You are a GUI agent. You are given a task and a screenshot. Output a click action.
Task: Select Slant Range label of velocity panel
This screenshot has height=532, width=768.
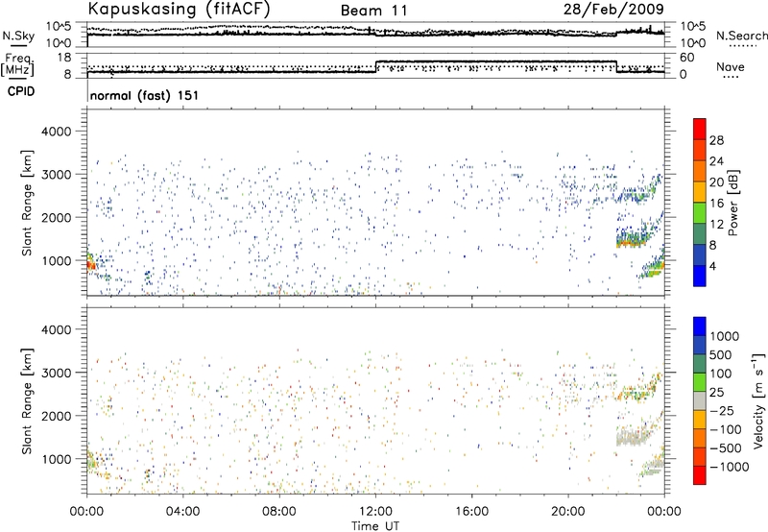(x=27, y=400)
